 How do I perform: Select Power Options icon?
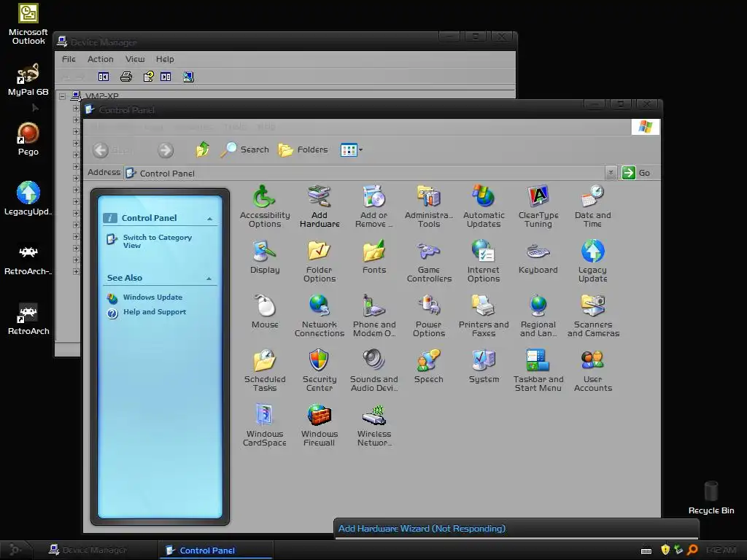429,316
